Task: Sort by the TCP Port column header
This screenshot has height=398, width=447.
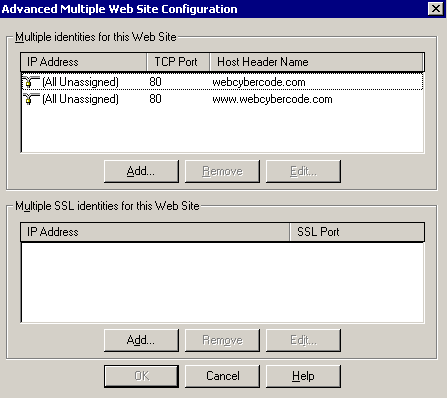Action: tap(178, 62)
